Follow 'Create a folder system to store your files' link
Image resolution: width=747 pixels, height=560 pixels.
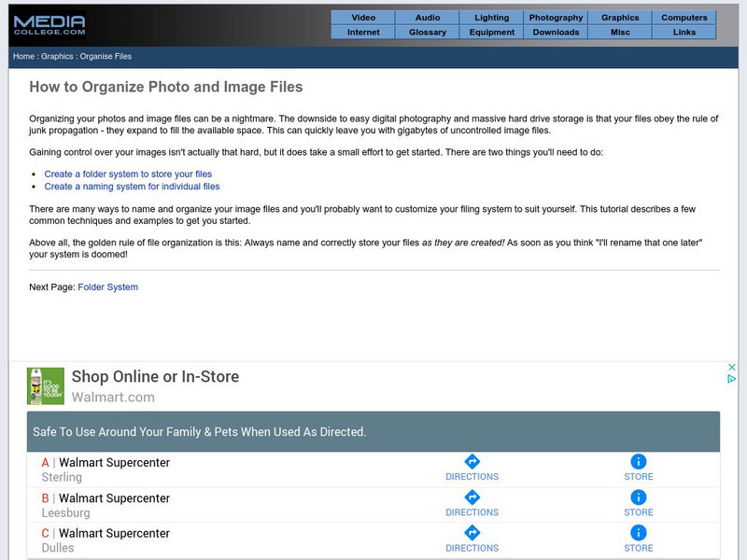click(128, 174)
